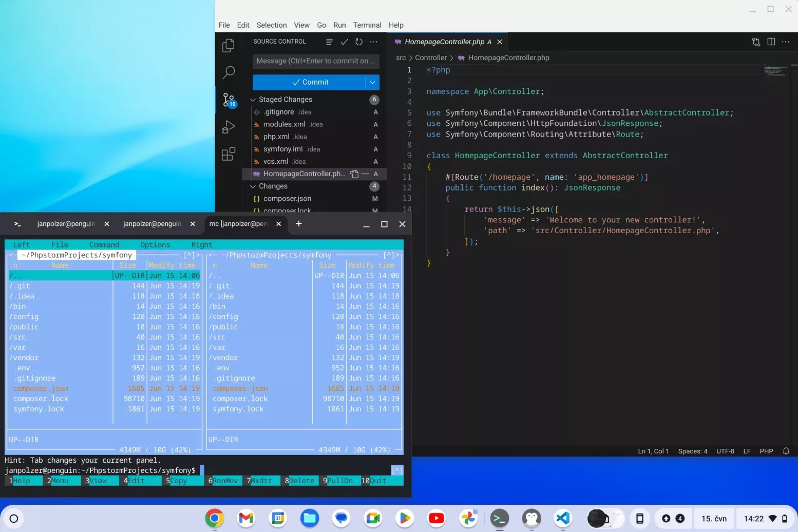Click Ln 1, Col 1 in status bar
This screenshot has width=798, height=532.
tap(653, 451)
